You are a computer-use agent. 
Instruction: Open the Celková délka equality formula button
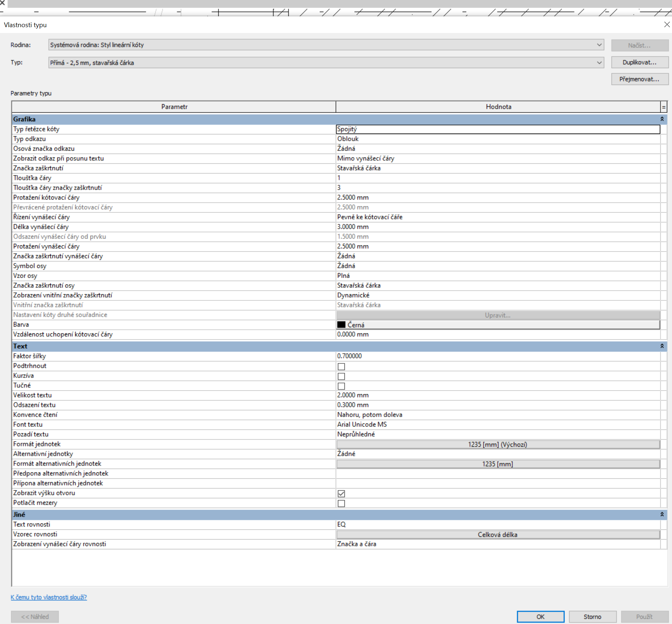(498, 534)
